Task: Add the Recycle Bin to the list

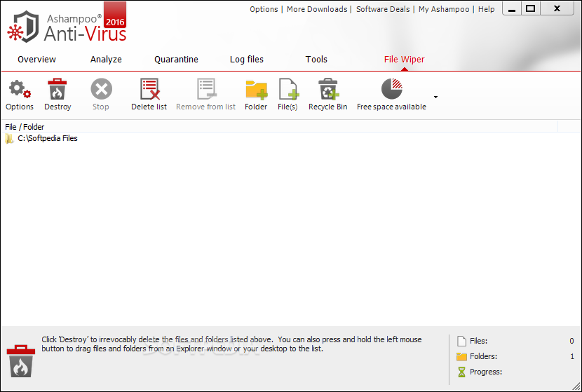Action: [x=328, y=89]
